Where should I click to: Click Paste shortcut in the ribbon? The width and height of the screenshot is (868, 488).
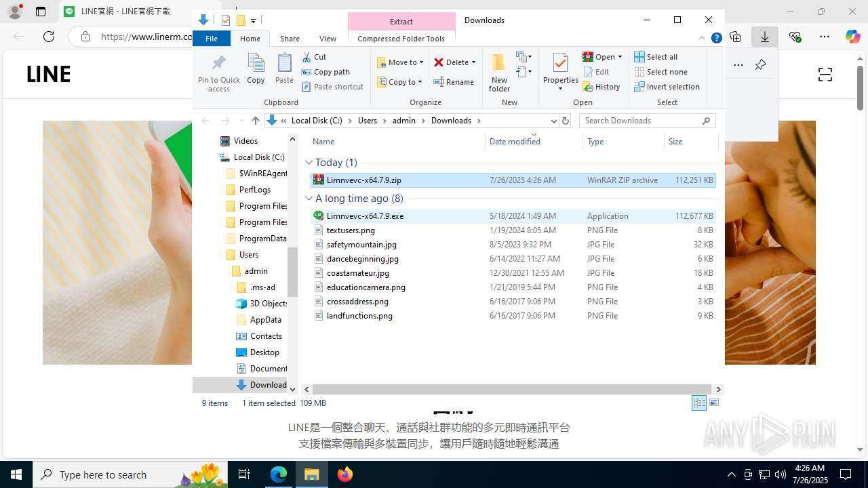coord(332,87)
